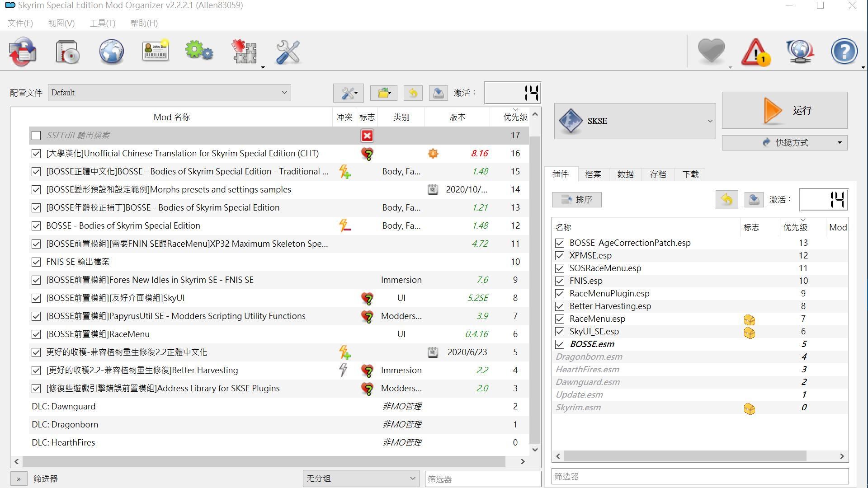This screenshot has height=488, width=868.
Task: Click the 运行 run button
Action: point(784,110)
